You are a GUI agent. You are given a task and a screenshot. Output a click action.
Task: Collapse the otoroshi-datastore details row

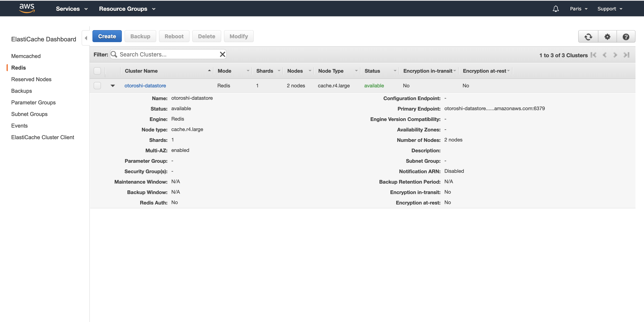point(113,86)
